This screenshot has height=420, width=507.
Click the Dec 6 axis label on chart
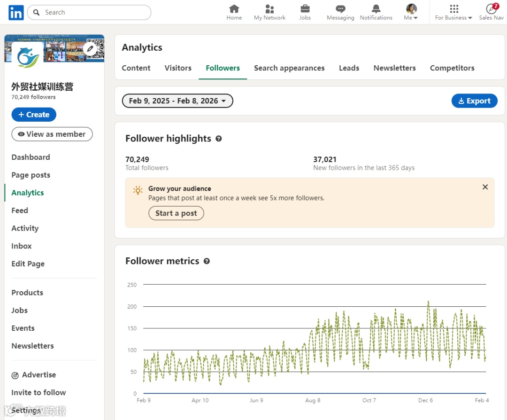pos(425,401)
